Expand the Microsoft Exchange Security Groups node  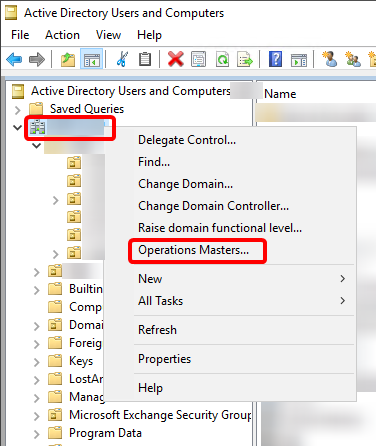pyautogui.click(x=37, y=416)
